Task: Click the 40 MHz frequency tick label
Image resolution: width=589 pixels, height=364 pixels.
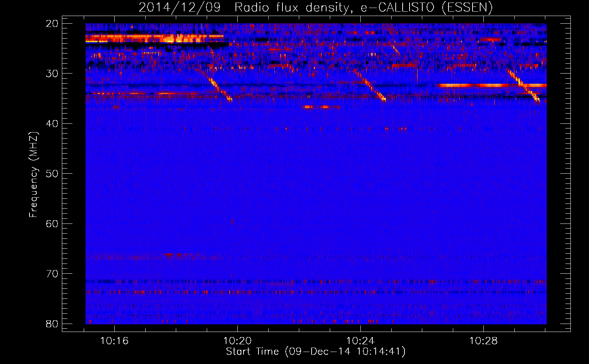Action: (52, 124)
